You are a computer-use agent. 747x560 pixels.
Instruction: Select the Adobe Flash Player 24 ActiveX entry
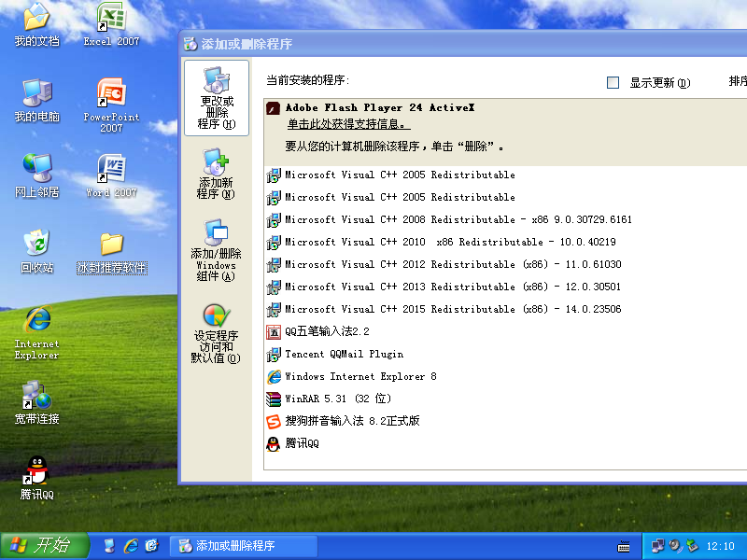point(505,133)
